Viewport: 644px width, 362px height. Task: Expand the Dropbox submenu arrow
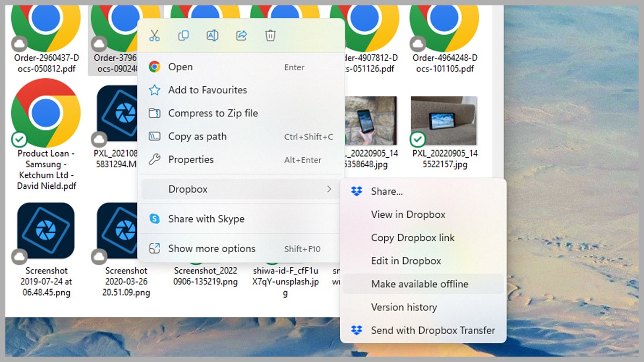[x=329, y=189]
